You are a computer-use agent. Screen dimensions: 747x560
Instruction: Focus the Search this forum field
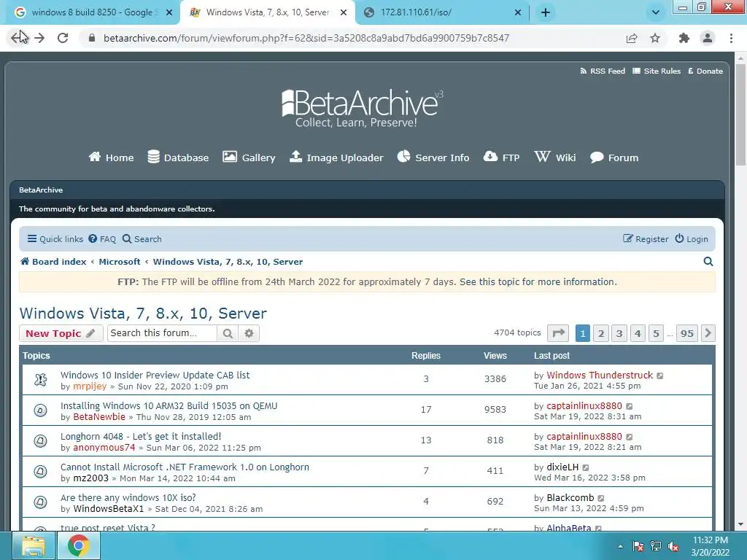click(x=162, y=333)
